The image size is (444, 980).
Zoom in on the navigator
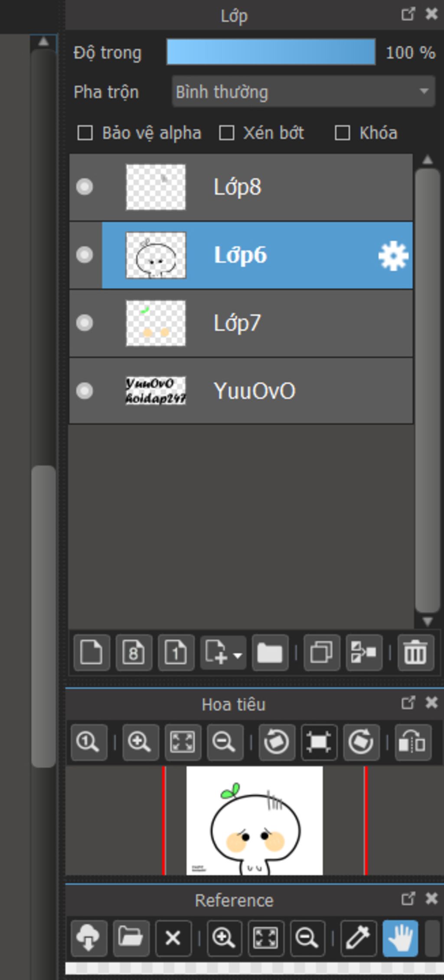pos(140,742)
